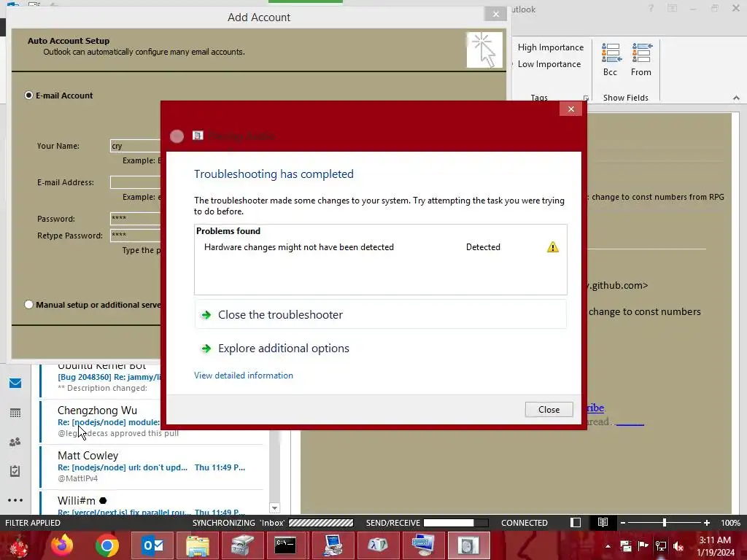Open the keyboard-and-monitor app in taskbar

[x=422, y=545]
